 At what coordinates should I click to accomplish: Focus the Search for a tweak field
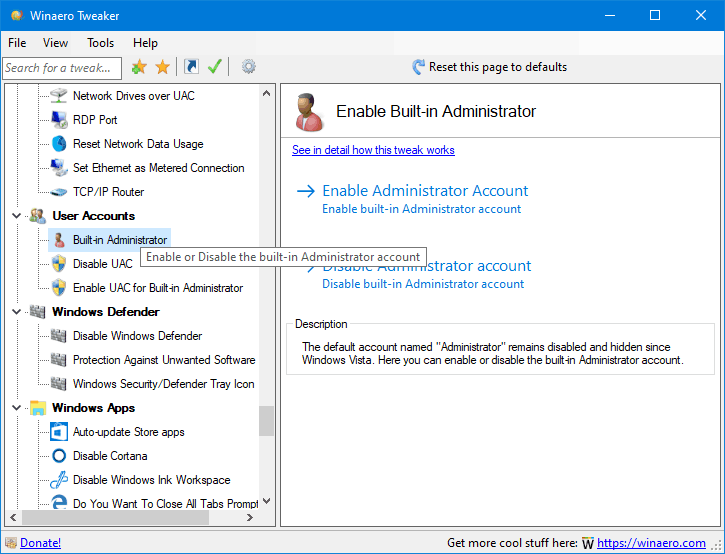pyautogui.click(x=62, y=68)
